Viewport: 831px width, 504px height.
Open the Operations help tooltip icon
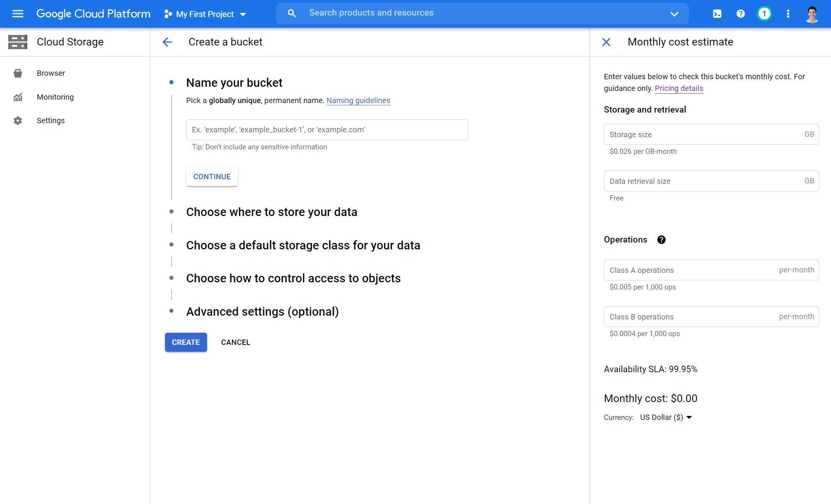pos(661,239)
